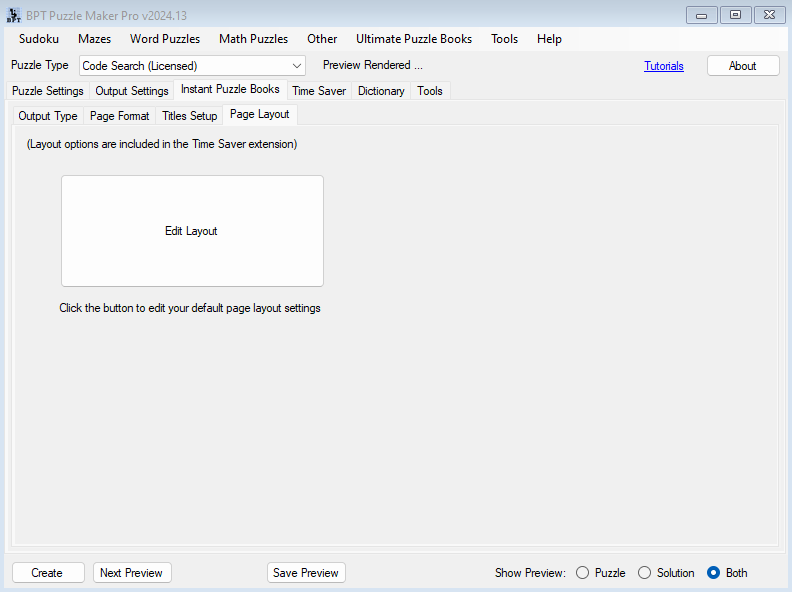This screenshot has height=592, width=792.
Task: Click the Save Preview button
Action: coord(306,573)
